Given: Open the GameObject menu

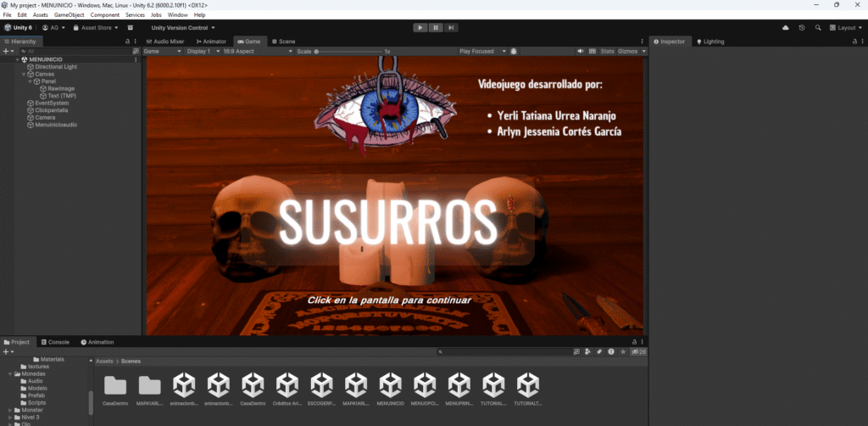Looking at the screenshot, I should (70, 15).
